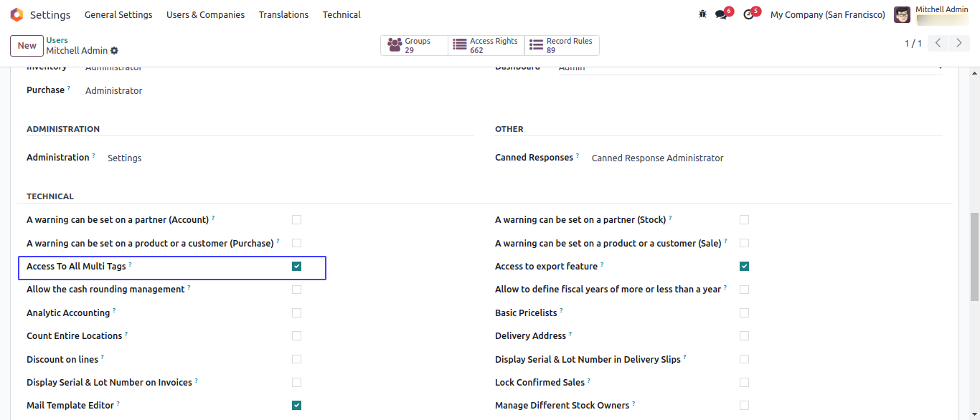980x420 pixels.
Task: Open the Access Rights smart button
Action: 486,45
